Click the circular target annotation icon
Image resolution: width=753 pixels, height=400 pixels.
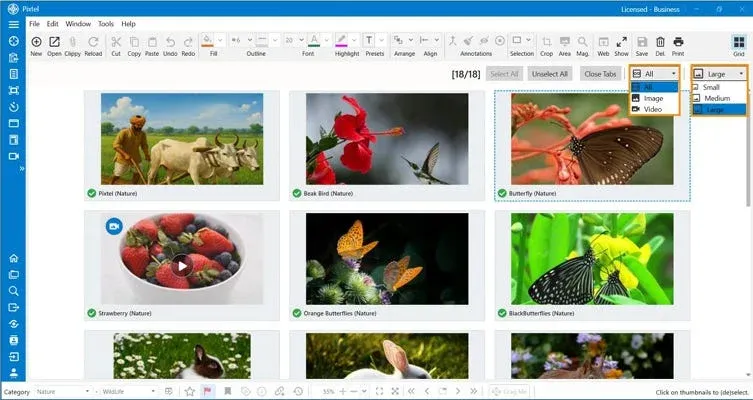pos(500,41)
